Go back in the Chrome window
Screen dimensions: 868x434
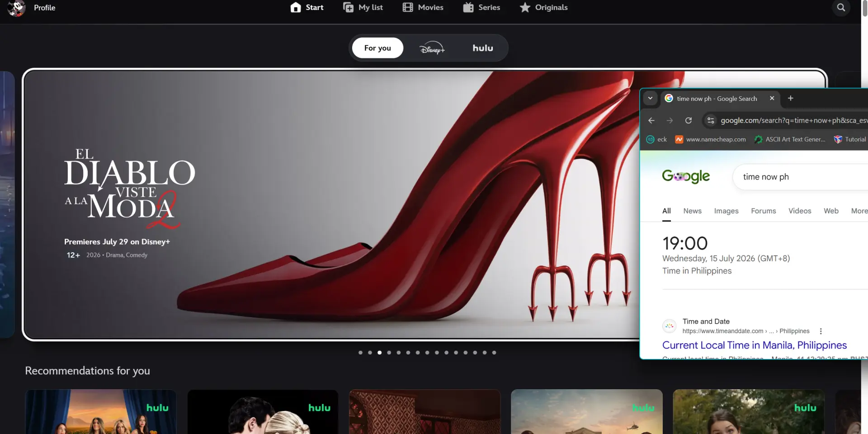651,120
